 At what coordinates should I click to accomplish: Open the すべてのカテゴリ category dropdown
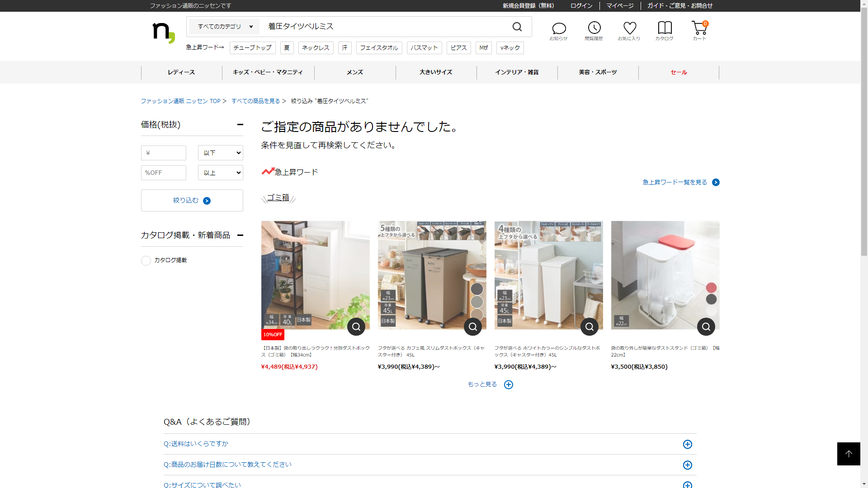coord(224,27)
